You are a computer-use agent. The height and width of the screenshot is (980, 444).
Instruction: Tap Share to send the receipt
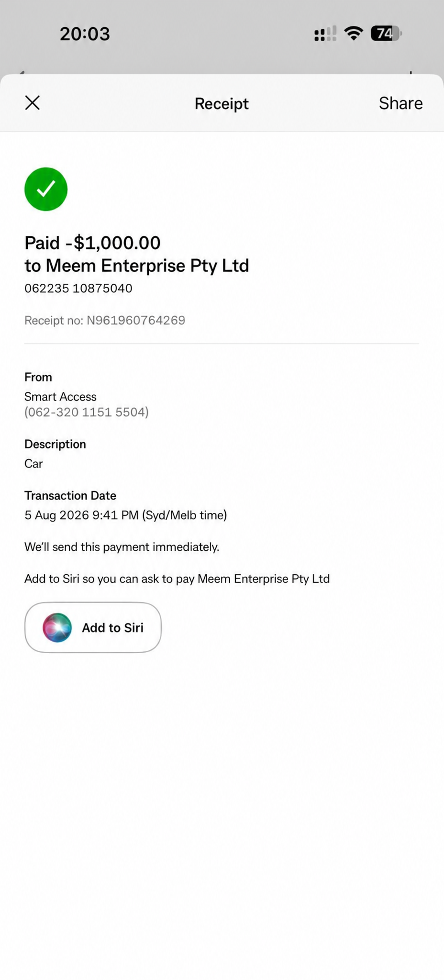(400, 103)
